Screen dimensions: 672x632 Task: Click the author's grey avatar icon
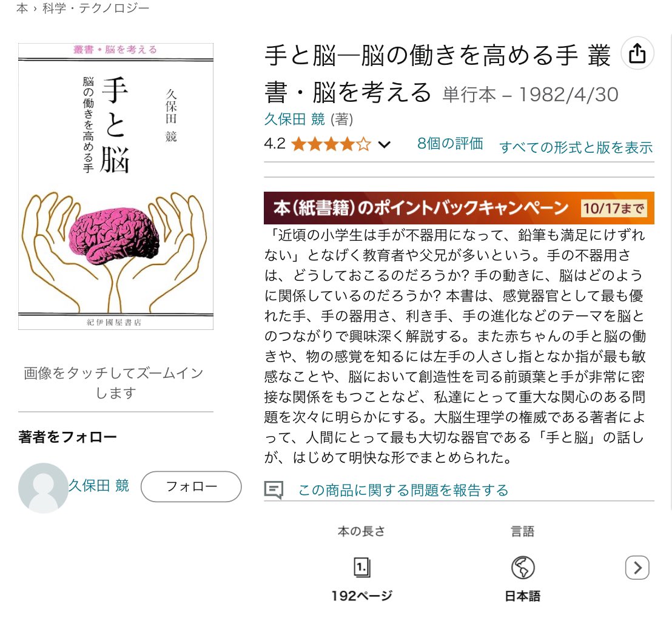tap(43, 488)
